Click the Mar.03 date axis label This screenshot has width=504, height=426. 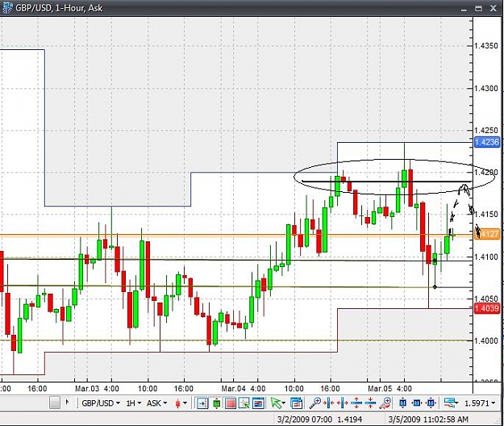(87, 389)
